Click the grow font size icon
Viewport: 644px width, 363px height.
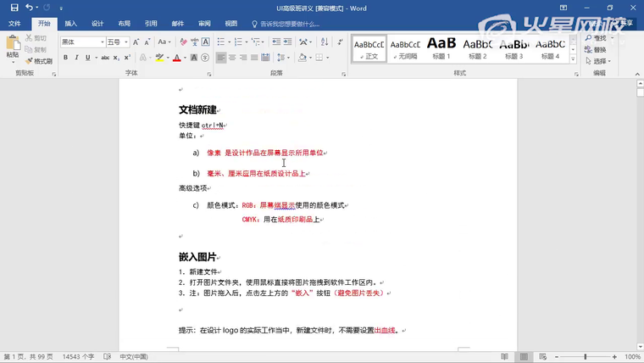136,42
